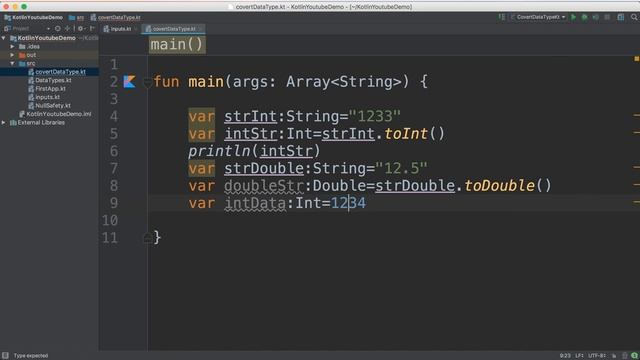Open the Project view selector dropdown
Image resolution: width=640 pixels, height=360 pixels.
click(27, 29)
